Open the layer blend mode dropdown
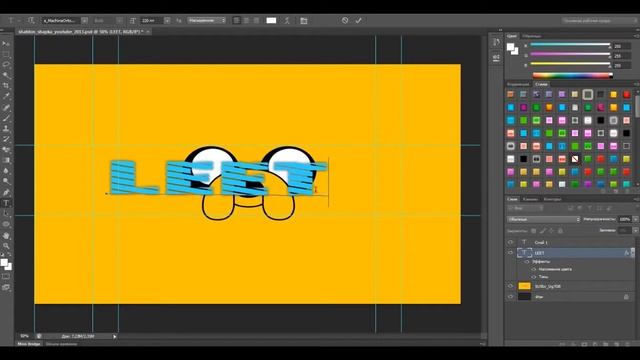 click(543, 220)
